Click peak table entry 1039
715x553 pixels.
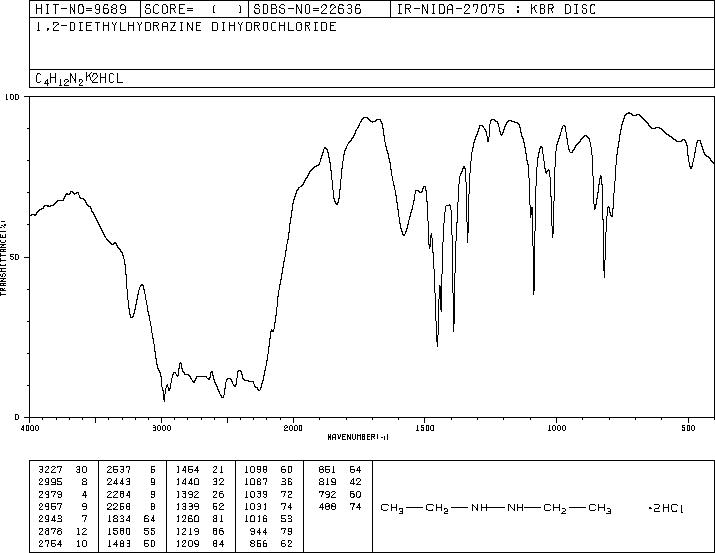[x=256, y=494]
